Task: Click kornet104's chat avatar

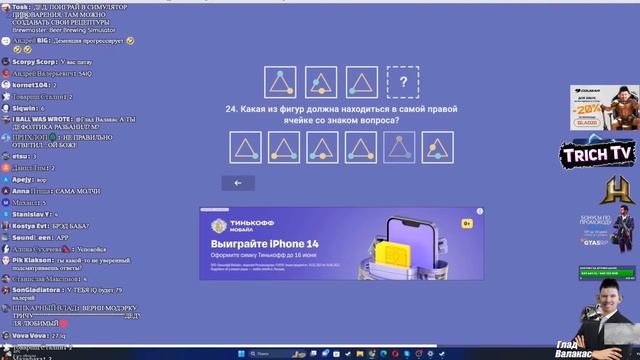Action: click(5, 85)
